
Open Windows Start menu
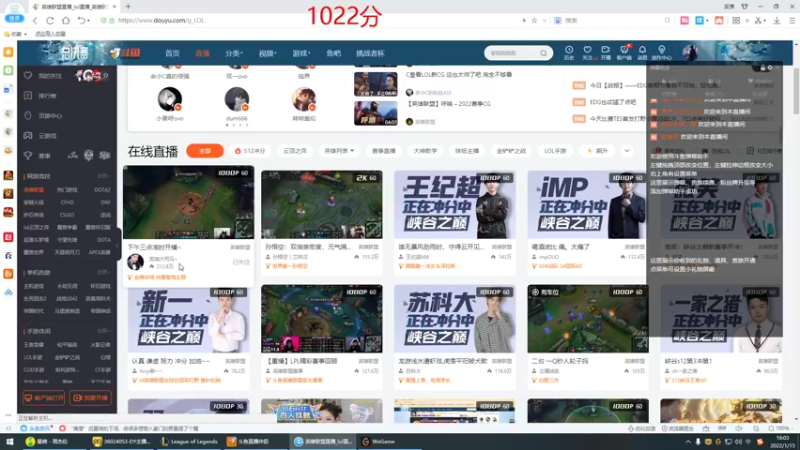pyautogui.click(x=10, y=441)
